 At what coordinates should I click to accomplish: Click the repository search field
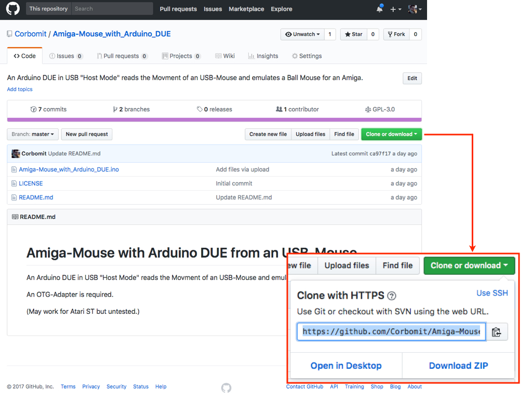112,9
